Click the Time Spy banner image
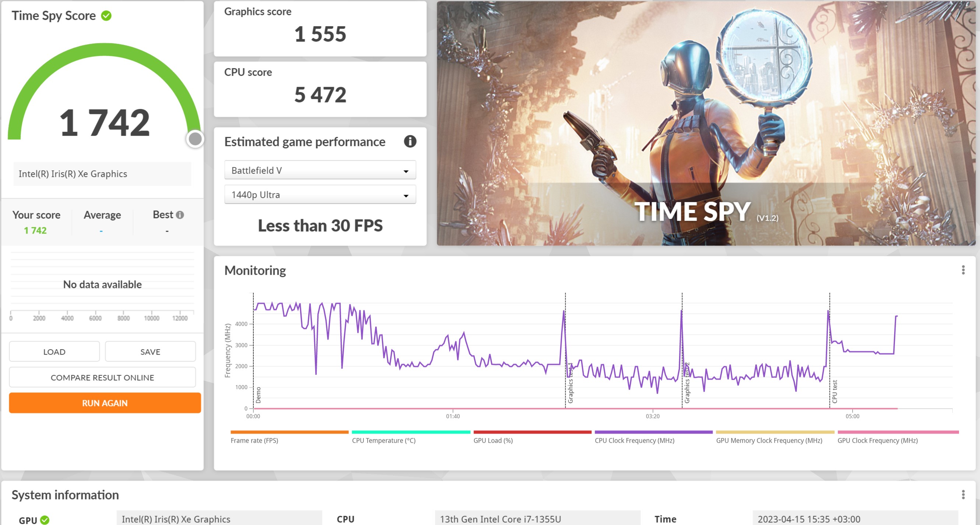The image size is (980, 525). coord(706,123)
